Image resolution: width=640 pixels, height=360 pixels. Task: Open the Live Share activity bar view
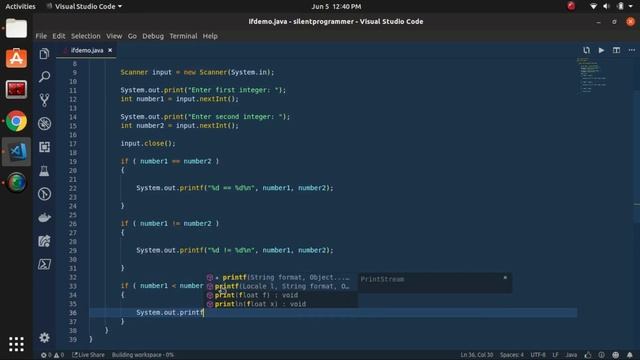click(44, 241)
